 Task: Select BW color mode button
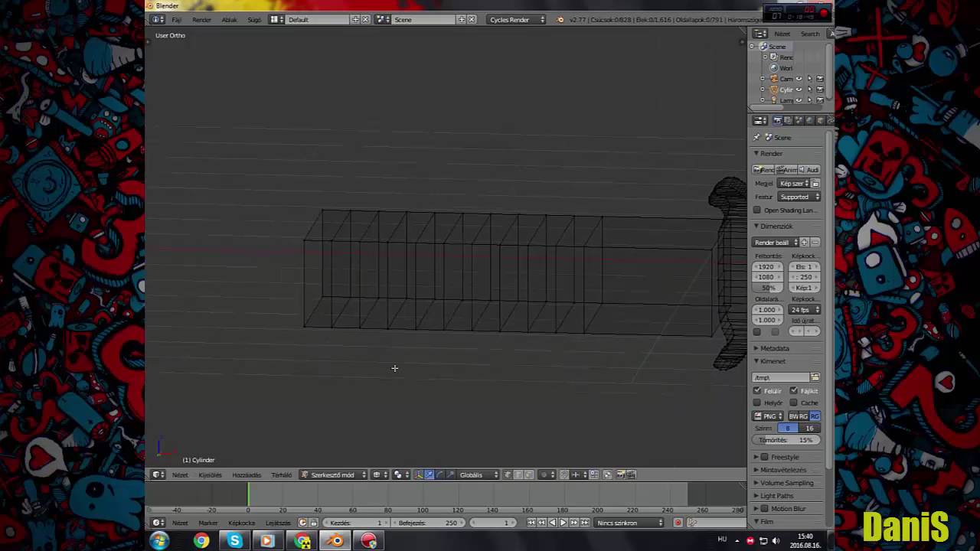793,416
